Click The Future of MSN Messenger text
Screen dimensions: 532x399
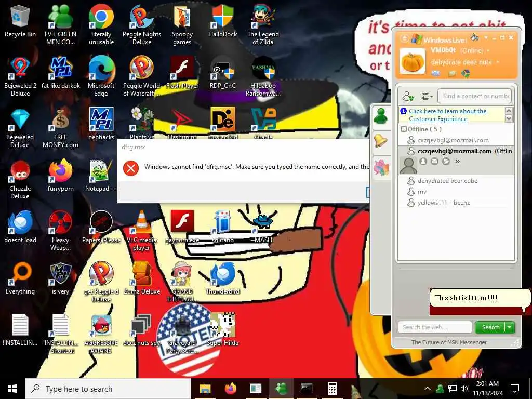[x=449, y=342]
